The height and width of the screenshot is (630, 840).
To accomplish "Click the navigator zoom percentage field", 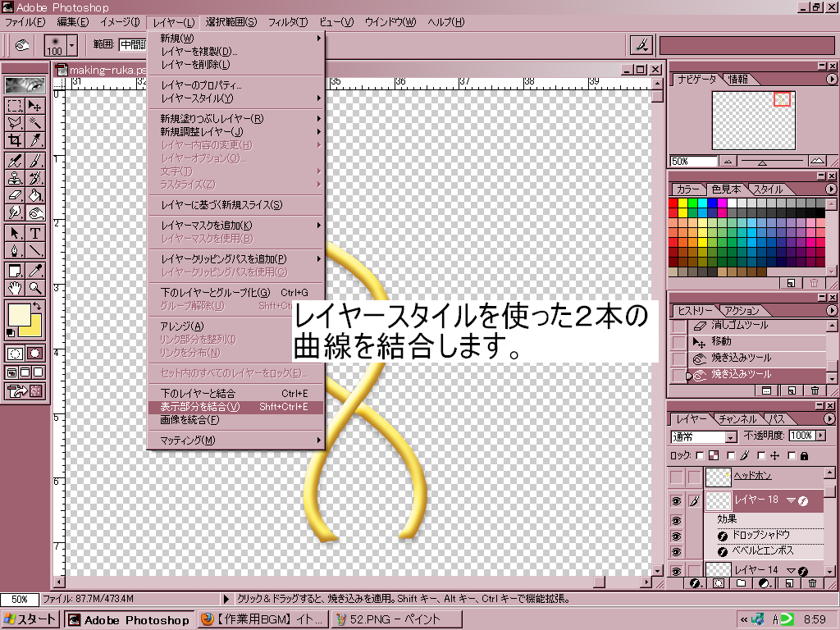I will point(693,162).
